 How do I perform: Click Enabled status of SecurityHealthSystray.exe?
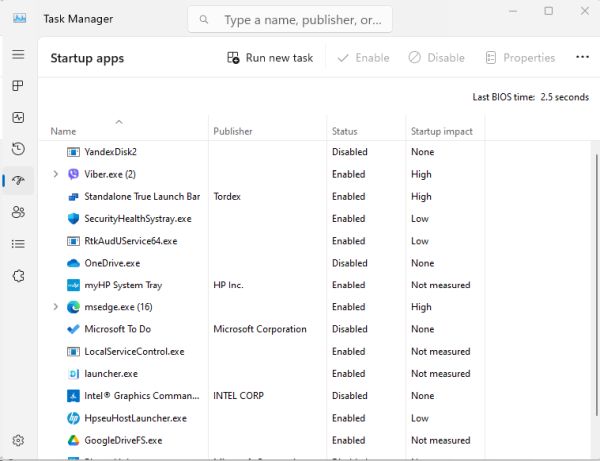(349, 218)
